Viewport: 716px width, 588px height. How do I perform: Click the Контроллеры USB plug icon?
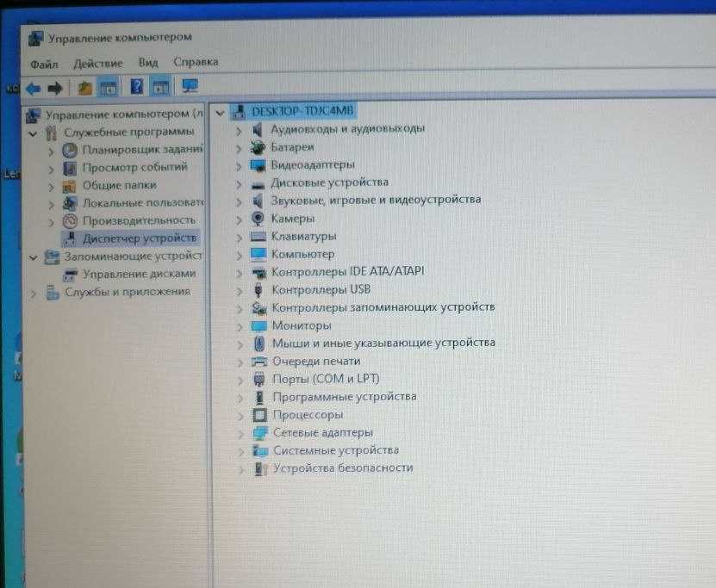pos(258,289)
